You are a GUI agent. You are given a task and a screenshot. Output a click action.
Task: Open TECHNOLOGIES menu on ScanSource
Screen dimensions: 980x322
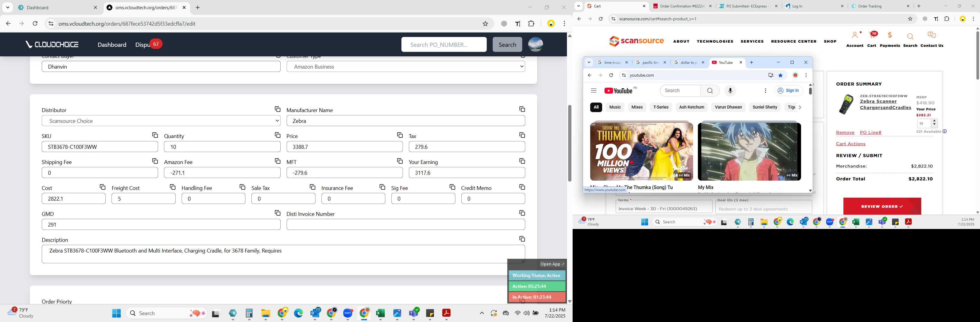coord(715,41)
